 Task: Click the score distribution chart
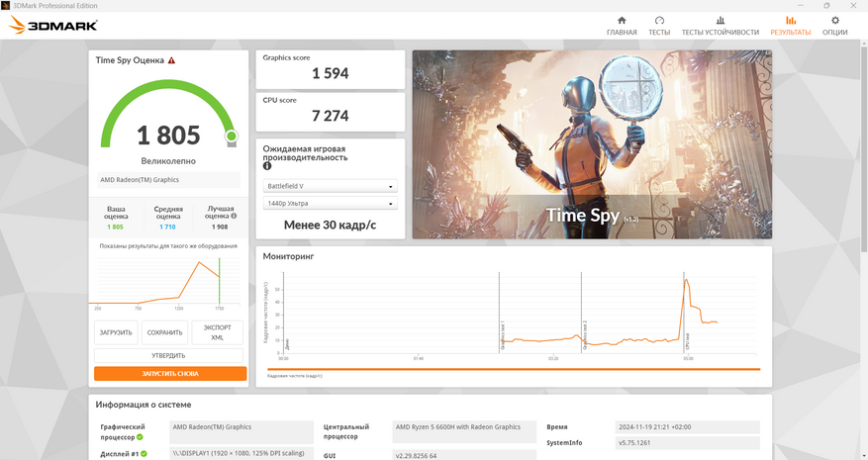coord(168,281)
